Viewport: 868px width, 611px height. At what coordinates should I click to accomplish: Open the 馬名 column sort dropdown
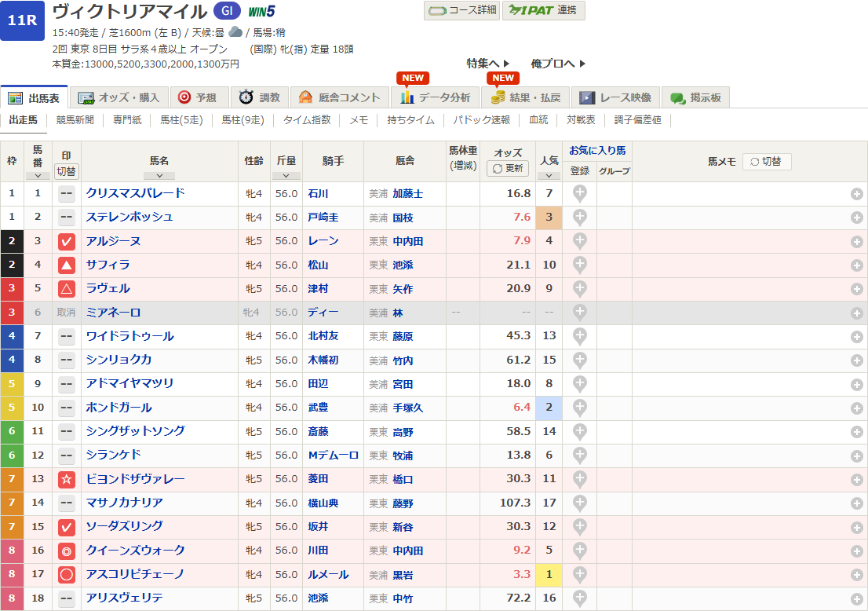coord(159,176)
